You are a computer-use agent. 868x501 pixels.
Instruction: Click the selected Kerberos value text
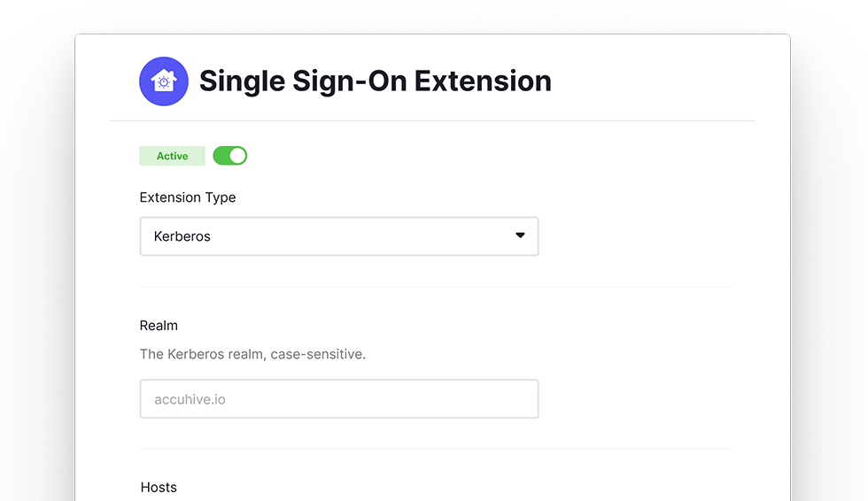pos(182,236)
